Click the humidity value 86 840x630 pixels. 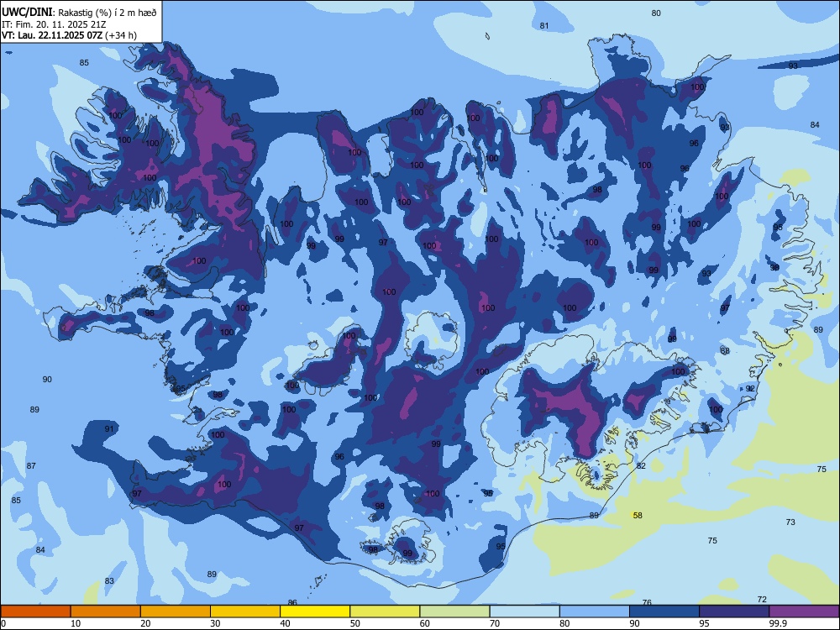click(292, 602)
